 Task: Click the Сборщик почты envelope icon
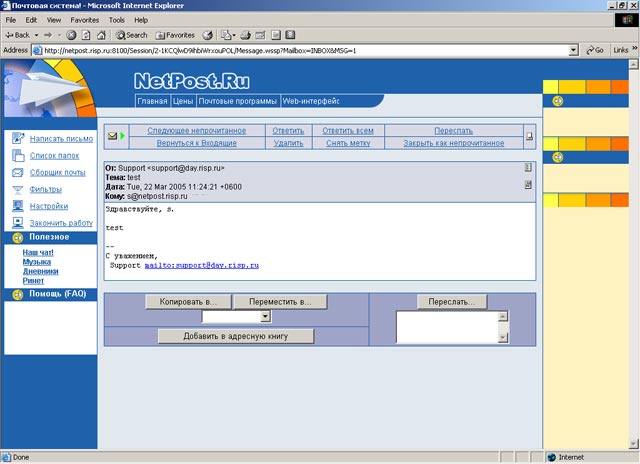coord(18,173)
